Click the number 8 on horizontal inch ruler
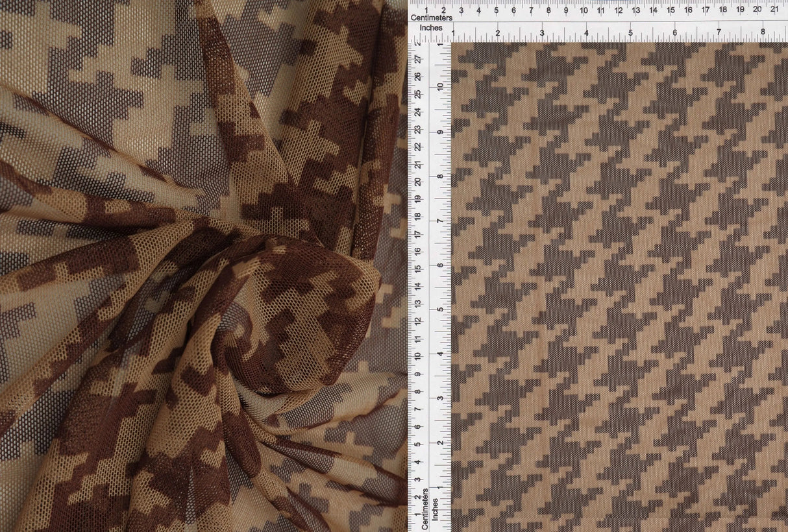The width and height of the screenshot is (788, 532). tap(764, 30)
